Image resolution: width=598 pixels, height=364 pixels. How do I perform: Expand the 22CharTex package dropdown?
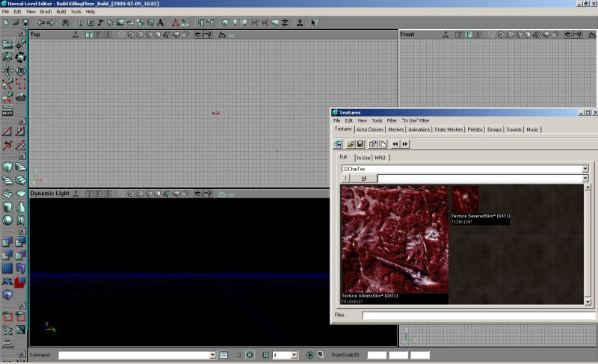click(585, 169)
